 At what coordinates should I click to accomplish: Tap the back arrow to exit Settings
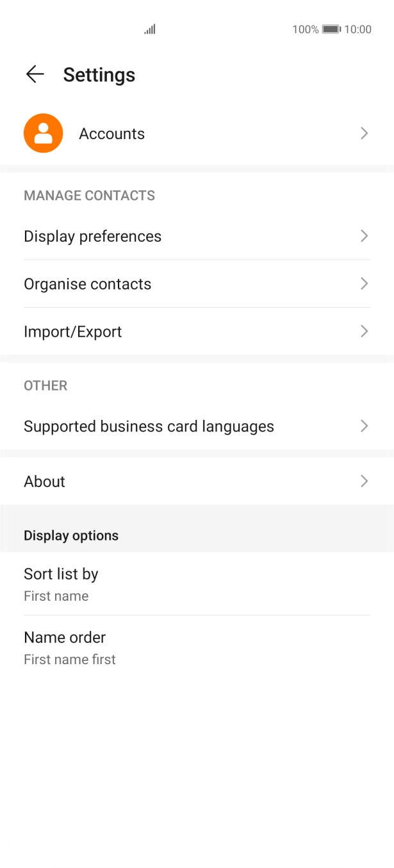[x=35, y=74]
